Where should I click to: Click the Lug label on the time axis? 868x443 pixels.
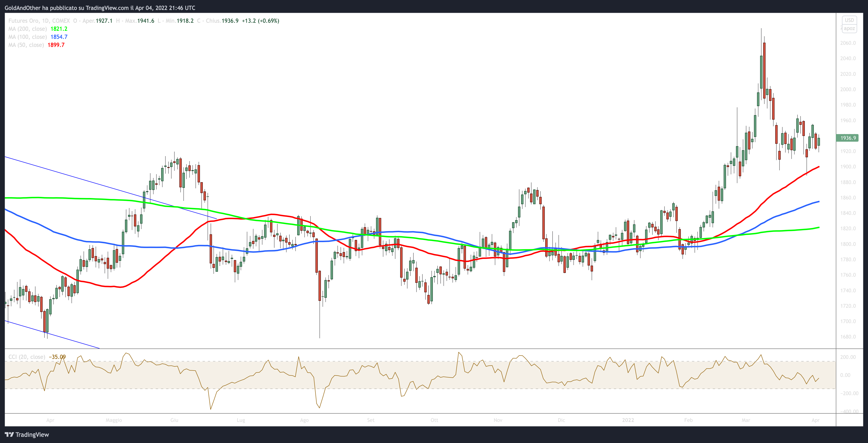pos(241,420)
